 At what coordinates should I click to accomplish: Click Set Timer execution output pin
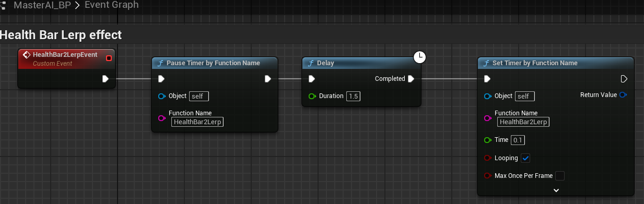click(624, 79)
